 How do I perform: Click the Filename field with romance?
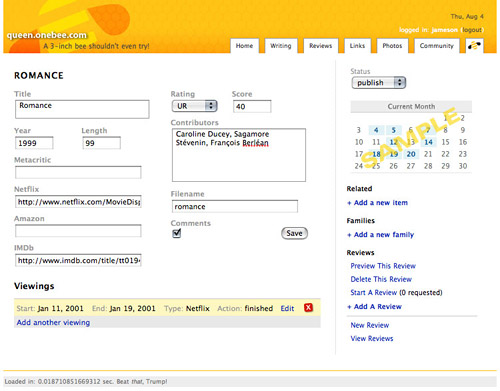pyautogui.click(x=235, y=206)
